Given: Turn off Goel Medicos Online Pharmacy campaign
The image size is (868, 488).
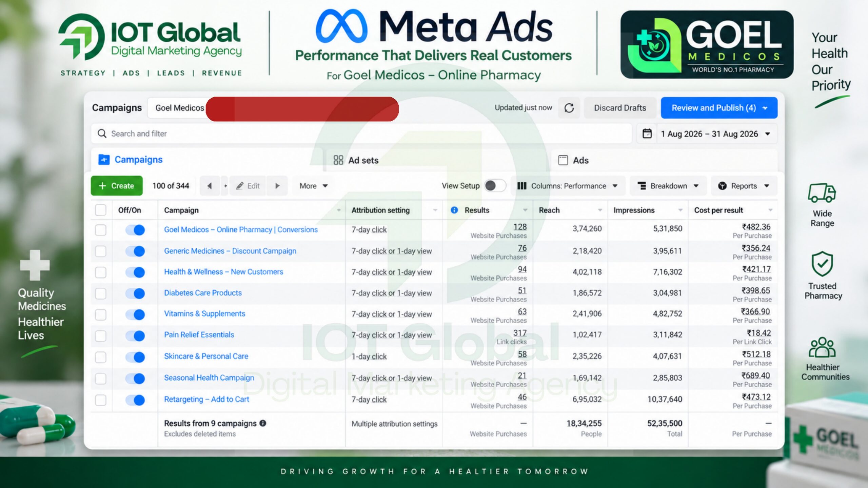Looking at the screenshot, I should tap(135, 230).
